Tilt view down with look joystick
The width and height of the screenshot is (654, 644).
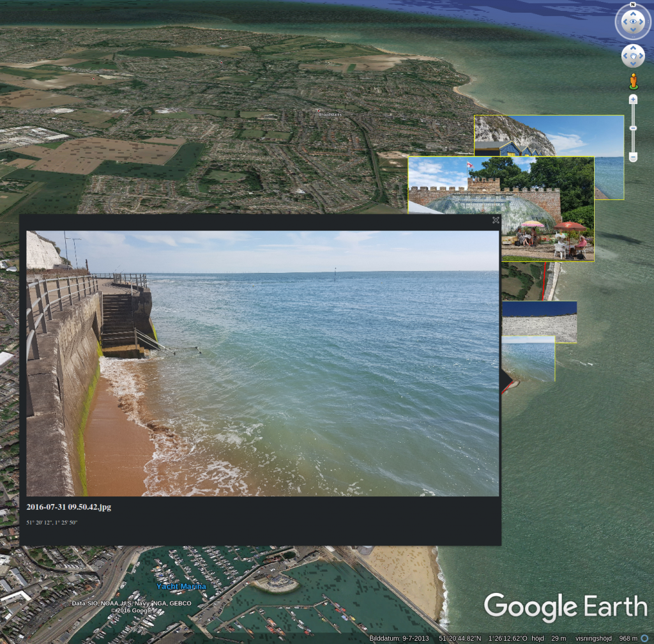(x=633, y=30)
